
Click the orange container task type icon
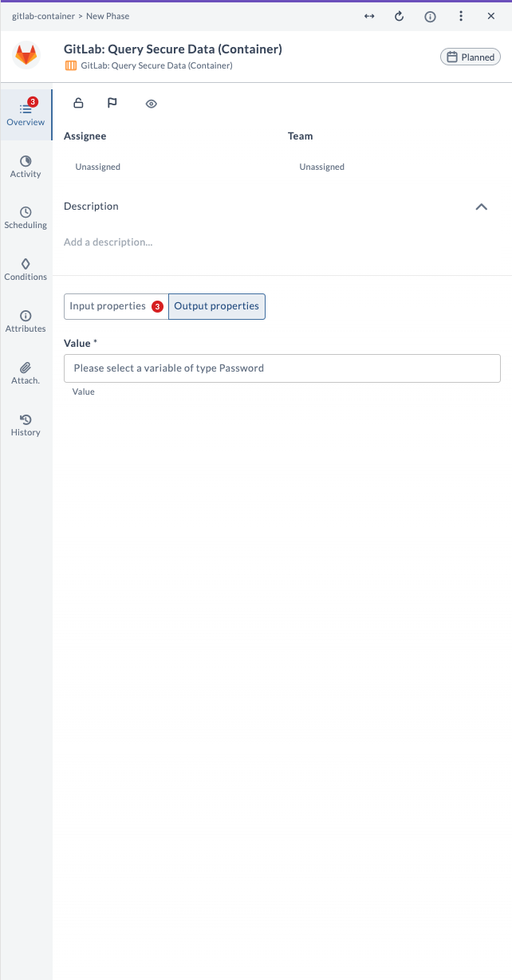tap(71, 65)
